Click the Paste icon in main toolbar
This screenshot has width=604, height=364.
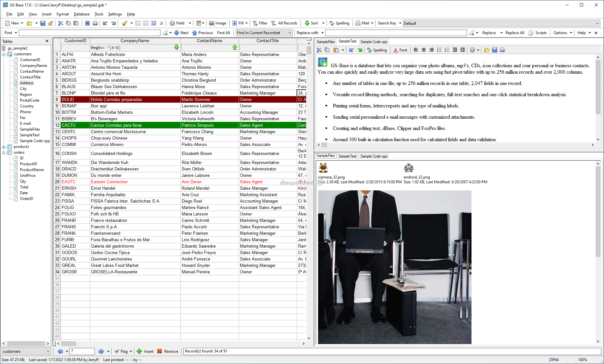[x=76, y=23]
